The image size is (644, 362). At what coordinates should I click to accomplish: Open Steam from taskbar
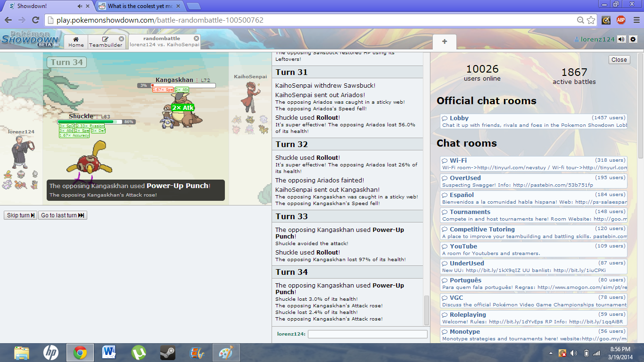(x=167, y=352)
